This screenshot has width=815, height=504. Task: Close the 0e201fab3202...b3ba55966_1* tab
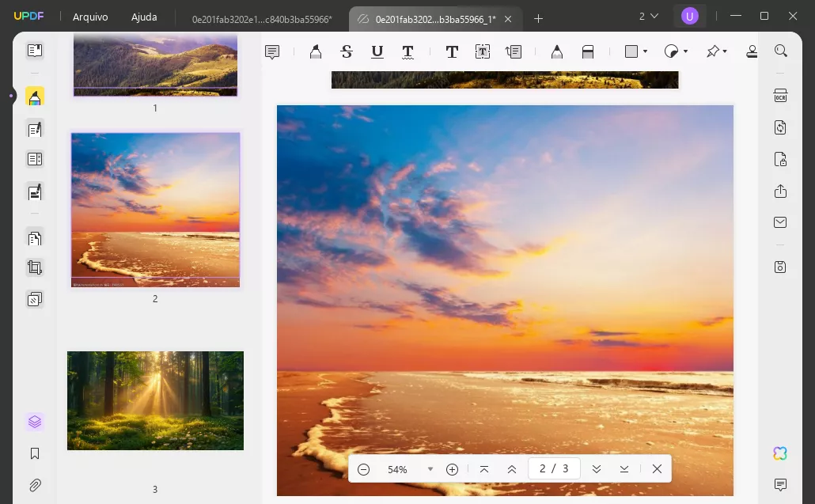pos(508,19)
